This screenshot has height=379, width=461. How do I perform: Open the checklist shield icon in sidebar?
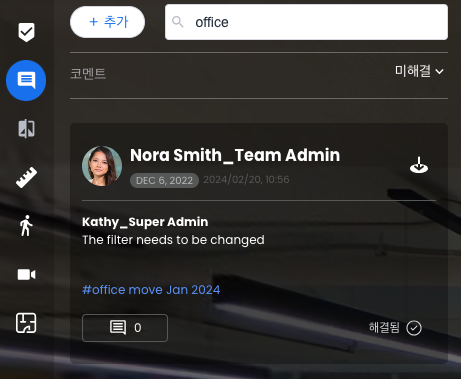click(x=26, y=32)
